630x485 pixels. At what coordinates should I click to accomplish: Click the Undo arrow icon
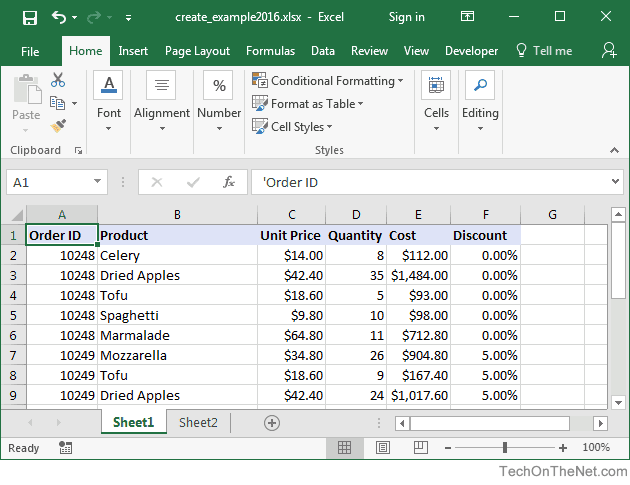tap(59, 17)
